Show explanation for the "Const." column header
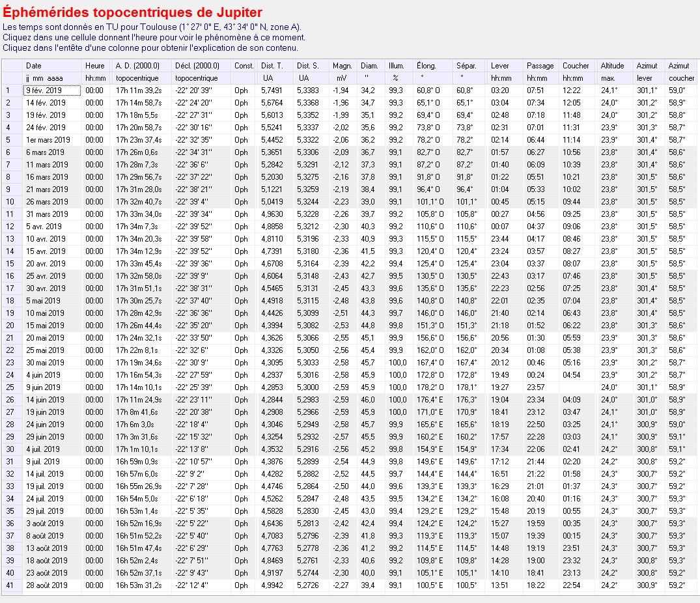The width and height of the screenshot is (700, 603). coord(244,66)
